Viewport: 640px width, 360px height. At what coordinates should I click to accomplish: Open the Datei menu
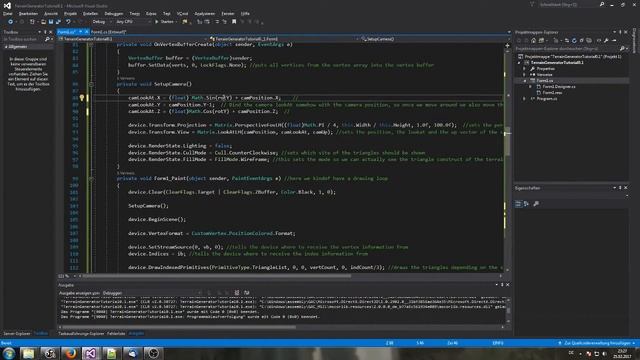point(7,13)
